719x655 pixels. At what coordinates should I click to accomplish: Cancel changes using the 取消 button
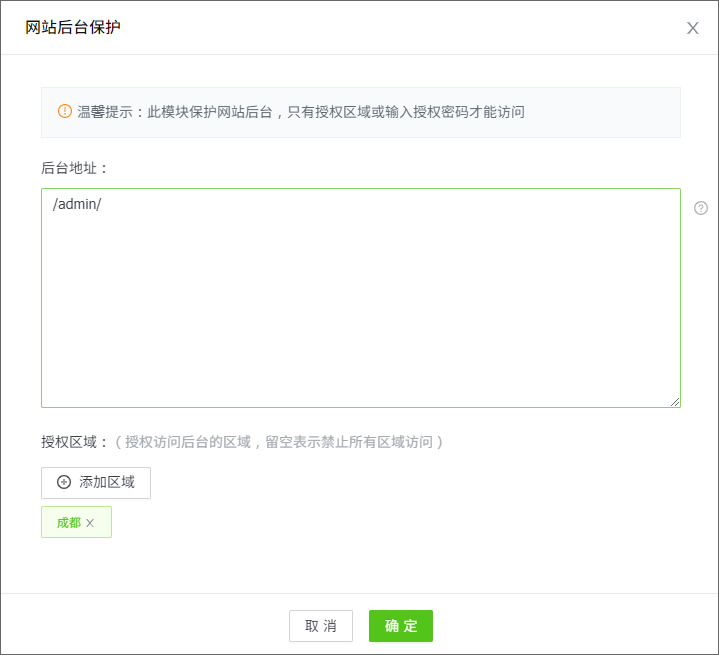tap(321, 626)
